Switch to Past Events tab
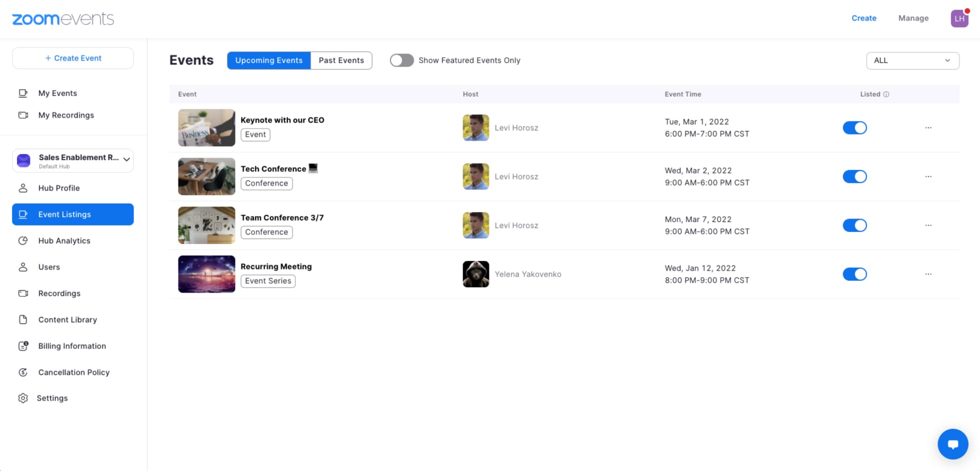This screenshot has width=980, height=471. tap(341, 60)
